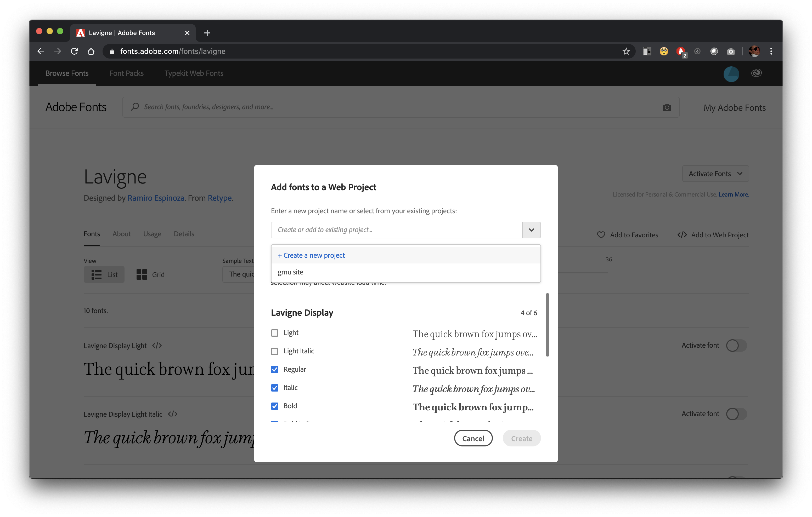
Task: Choose Create a new project option
Action: coord(406,255)
